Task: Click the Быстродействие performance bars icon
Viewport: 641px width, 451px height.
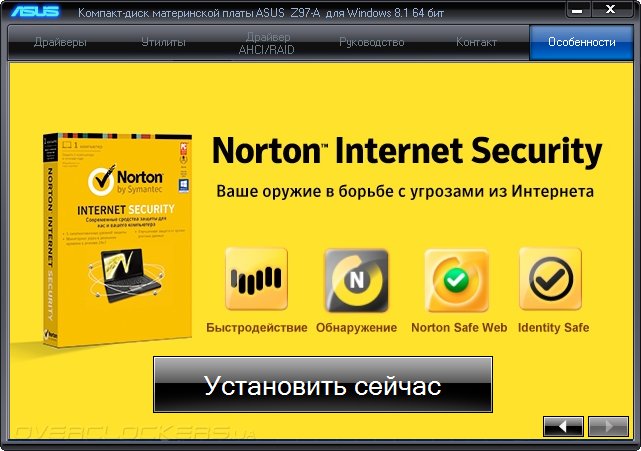Action: click(256, 279)
